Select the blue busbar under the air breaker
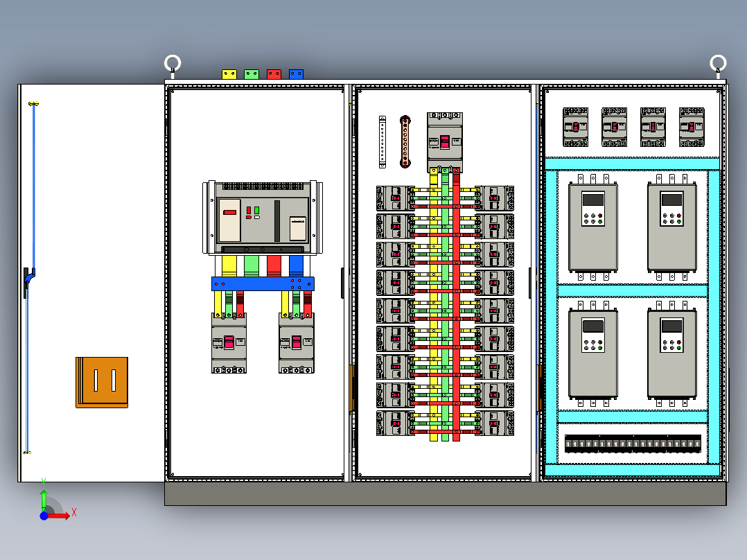747x560 pixels. [x=297, y=266]
